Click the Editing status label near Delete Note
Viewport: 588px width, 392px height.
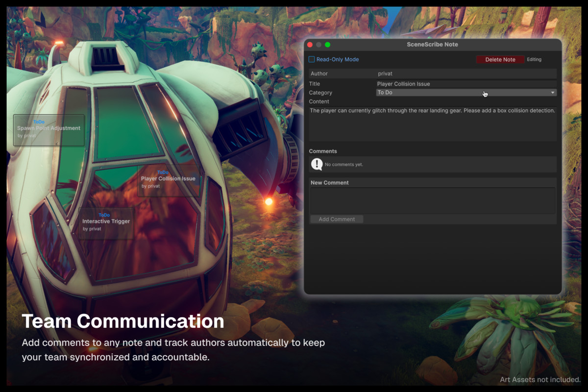[534, 59]
